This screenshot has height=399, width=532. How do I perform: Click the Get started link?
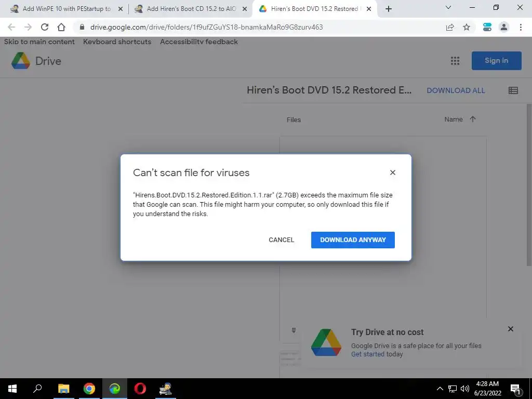coord(367,354)
